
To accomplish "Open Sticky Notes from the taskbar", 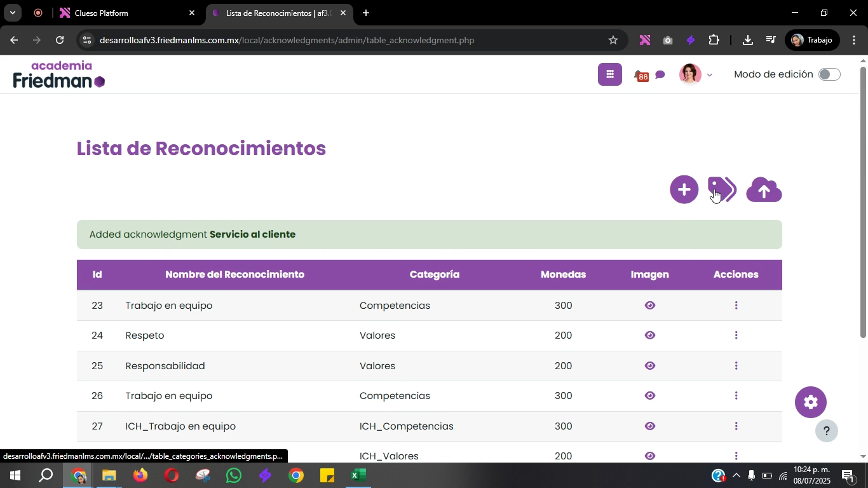I will (x=327, y=475).
